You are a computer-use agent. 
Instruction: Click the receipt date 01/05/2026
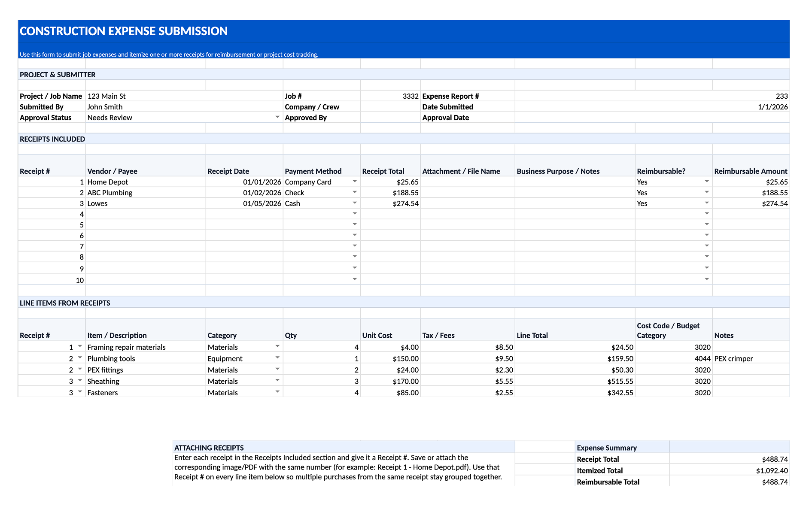(x=244, y=203)
